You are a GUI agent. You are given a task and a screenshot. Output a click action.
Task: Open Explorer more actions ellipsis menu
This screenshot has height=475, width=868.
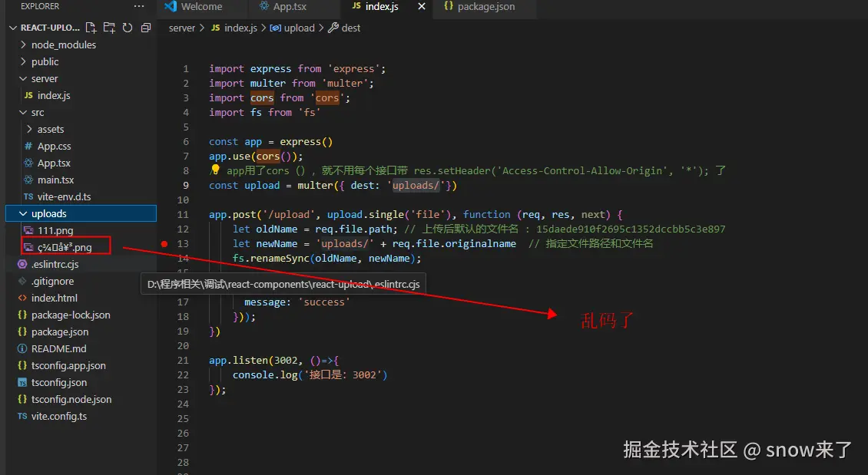(x=139, y=7)
